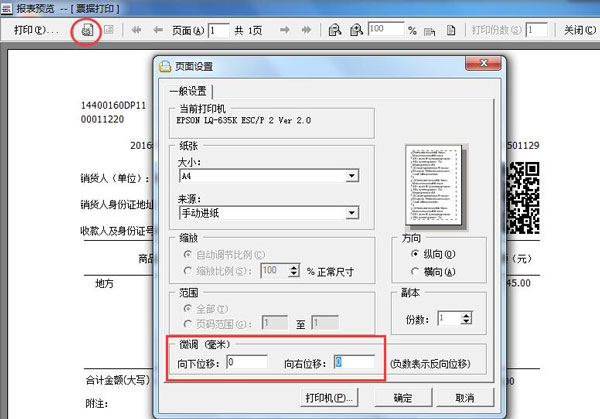Click the 份数 copies spinner arrows
The image size is (600, 419).
click(467, 318)
